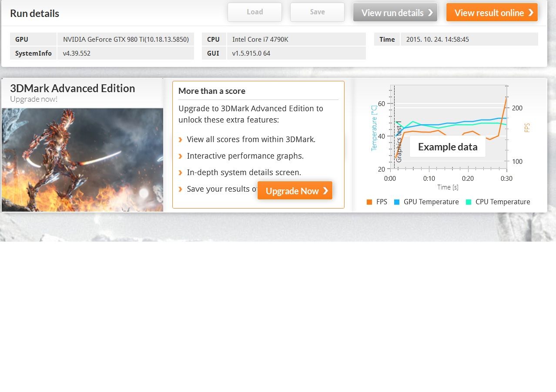This screenshot has width=556, height=392.
Task: Click the Save button
Action: (x=317, y=12)
